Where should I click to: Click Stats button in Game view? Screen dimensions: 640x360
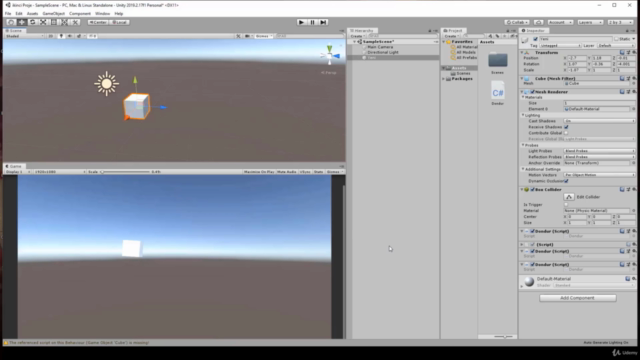coord(318,172)
